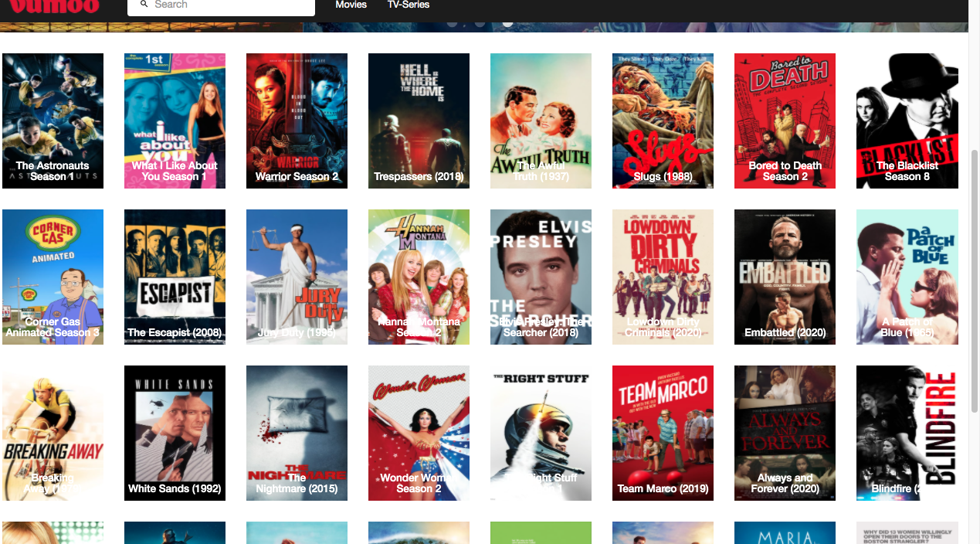Open Trespassers (2018) poster
This screenshot has height=544, width=980.
(x=419, y=121)
